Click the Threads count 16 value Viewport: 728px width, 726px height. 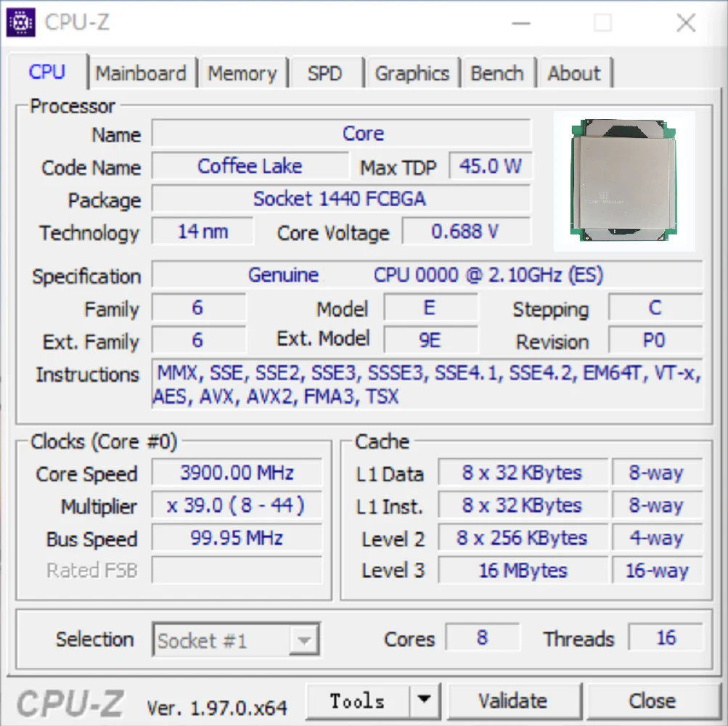666,637
